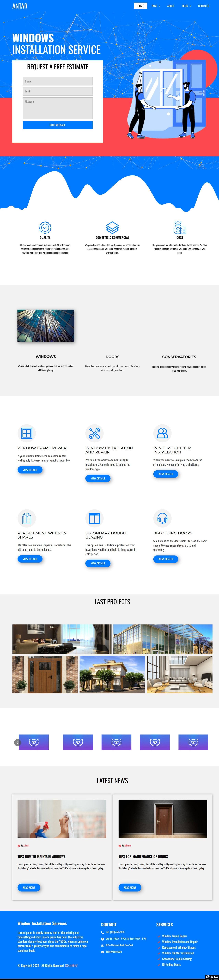Screen dimensions: 219x980
Task: Click the Replacement Window Shapes arched icon
Action: tap(27, 518)
